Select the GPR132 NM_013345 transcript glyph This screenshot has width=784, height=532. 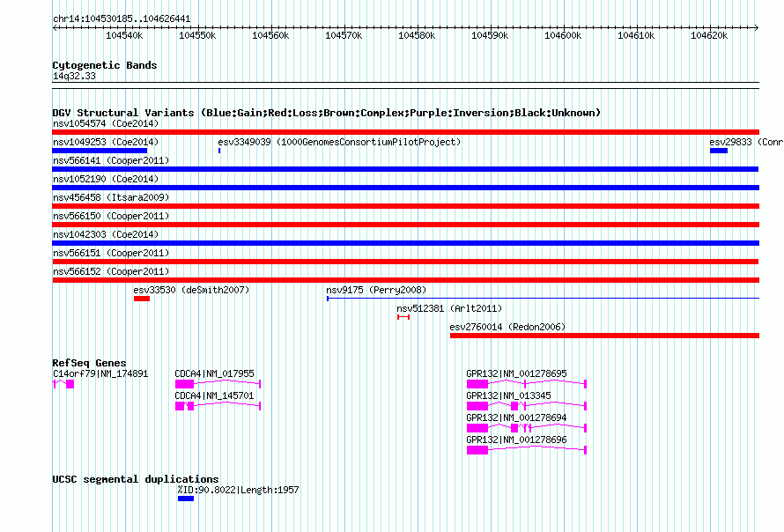pyautogui.click(x=527, y=406)
